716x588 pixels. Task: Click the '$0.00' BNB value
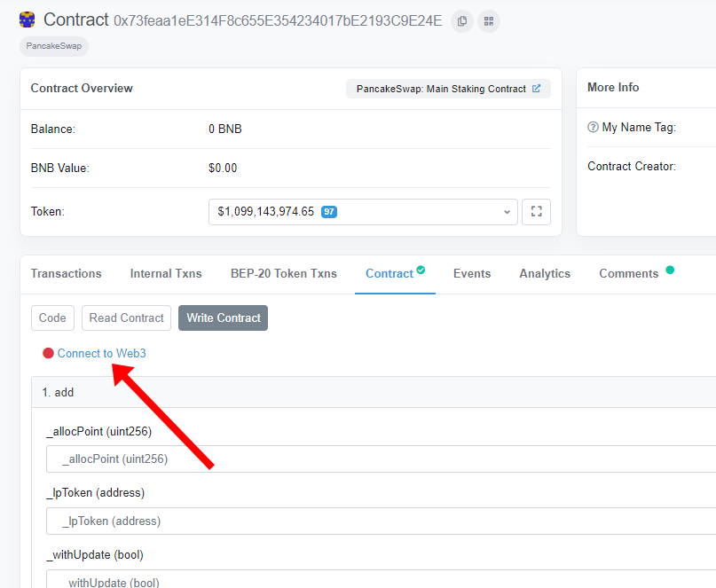click(223, 168)
